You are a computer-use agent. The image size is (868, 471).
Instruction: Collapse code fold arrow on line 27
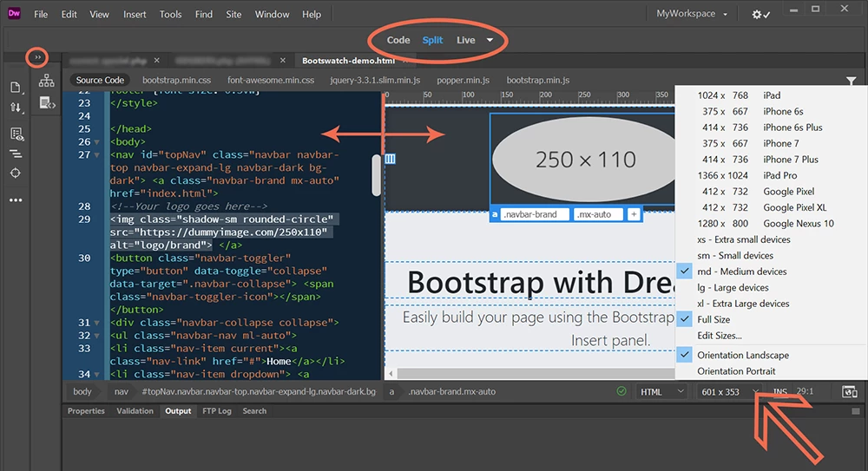97,155
